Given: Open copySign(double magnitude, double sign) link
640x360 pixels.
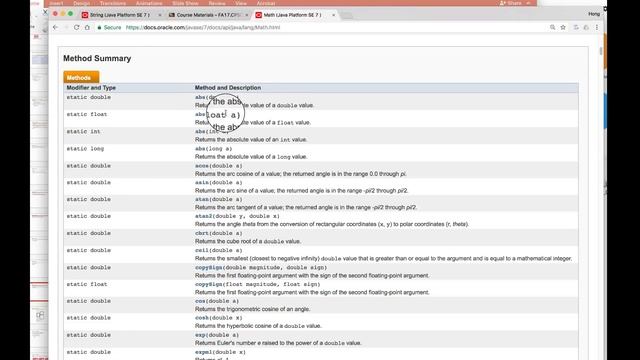Looking at the screenshot, I should tap(209, 267).
